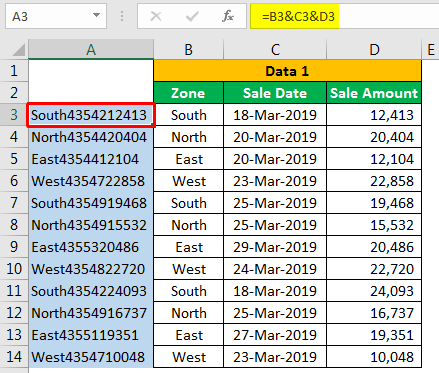Click the Select All corner triangle

[19, 50]
